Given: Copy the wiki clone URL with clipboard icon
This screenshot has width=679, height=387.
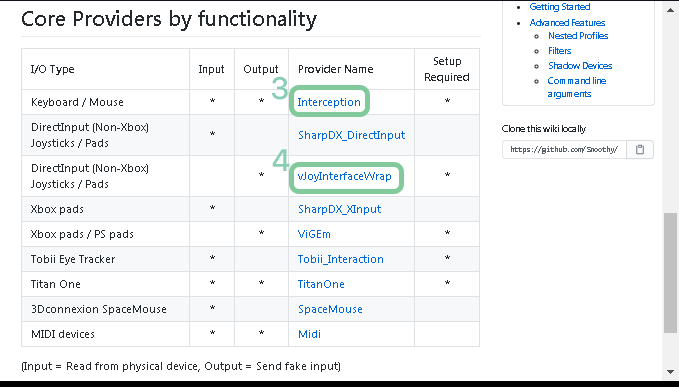Looking at the screenshot, I should (x=640, y=149).
